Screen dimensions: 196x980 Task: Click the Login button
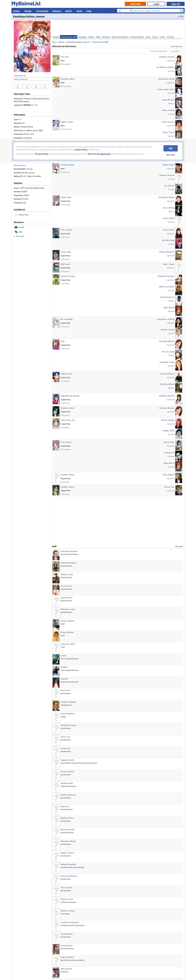tap(156, 4)
